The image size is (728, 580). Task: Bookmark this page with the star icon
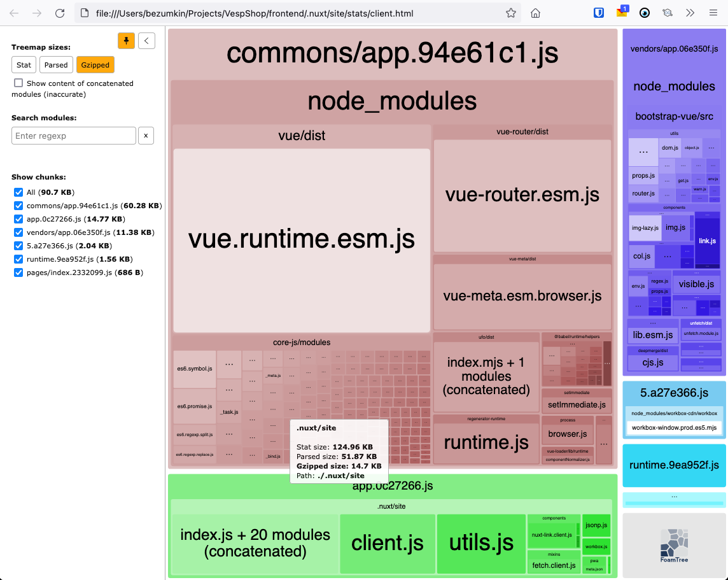[x=511, y=13]
